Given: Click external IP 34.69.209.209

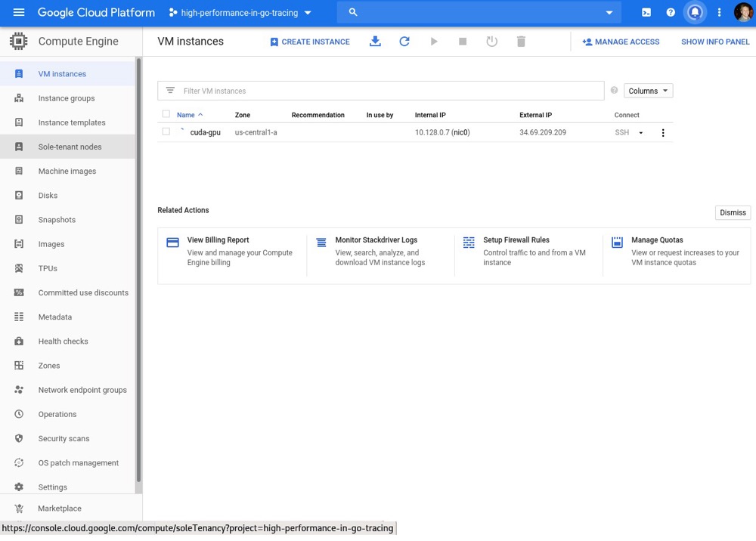Looking at the screenshot, I should pos(543,132).
